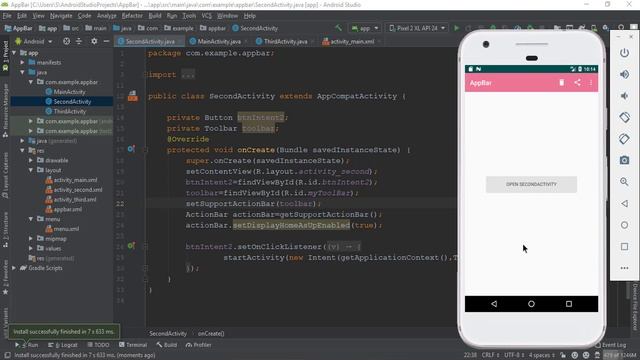Viewport: 640px width, 360px height.
Task: Switch to the ThirdActivity.java tab
Action: [285, 42]
